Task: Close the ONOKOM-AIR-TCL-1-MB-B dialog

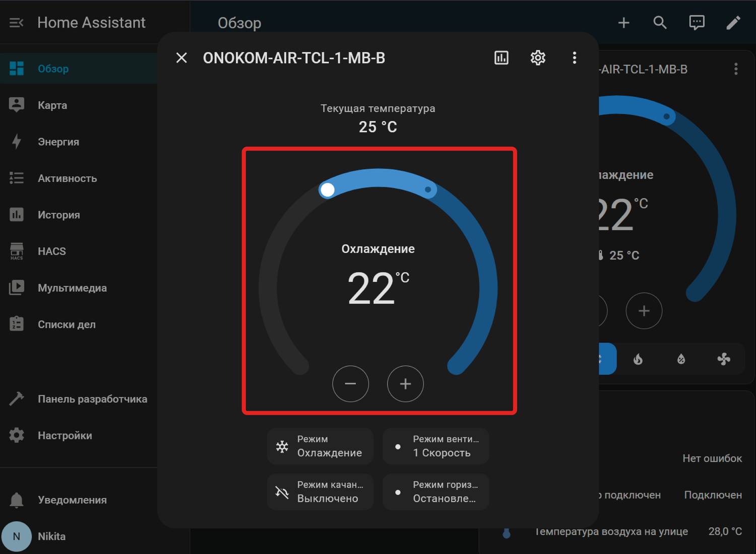Action: click(181, 58)
